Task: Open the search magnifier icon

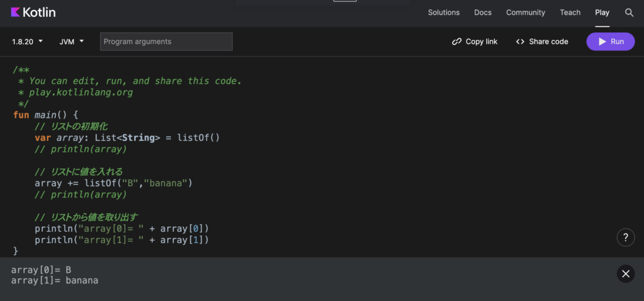Action: pyautogui.click(x=629, y=13)
